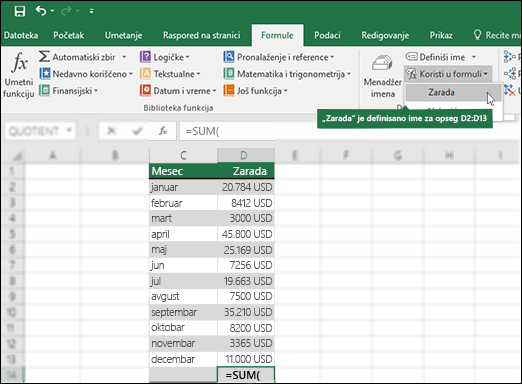
Task: Select the mart cell
Action: pyautogui.click(x=183, y=218)
